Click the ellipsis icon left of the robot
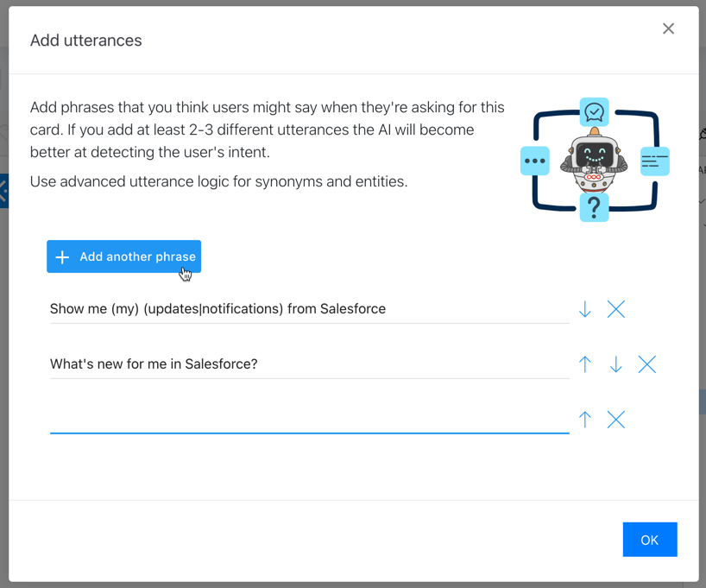The width and height of the screenshot is (706, 588). (535, 161)
